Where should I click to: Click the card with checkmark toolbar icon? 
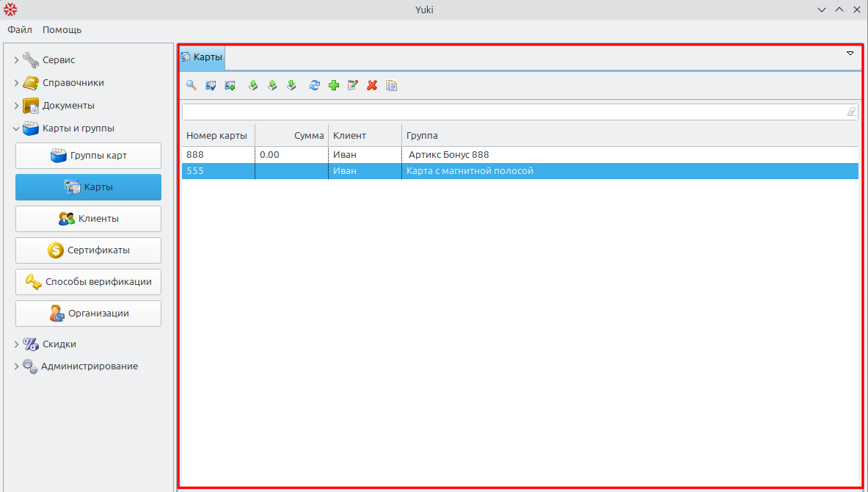point(211,85)
